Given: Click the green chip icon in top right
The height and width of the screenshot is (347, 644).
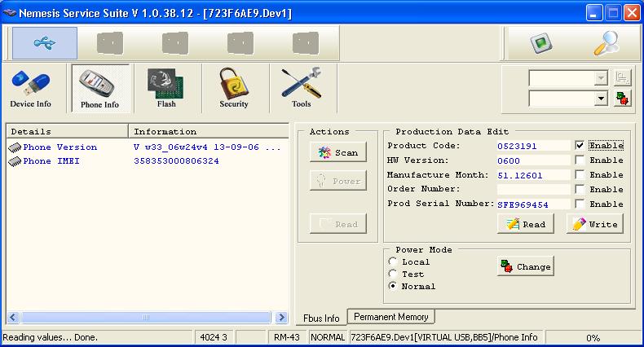Looking at the screenshot, I should [537, 43].
